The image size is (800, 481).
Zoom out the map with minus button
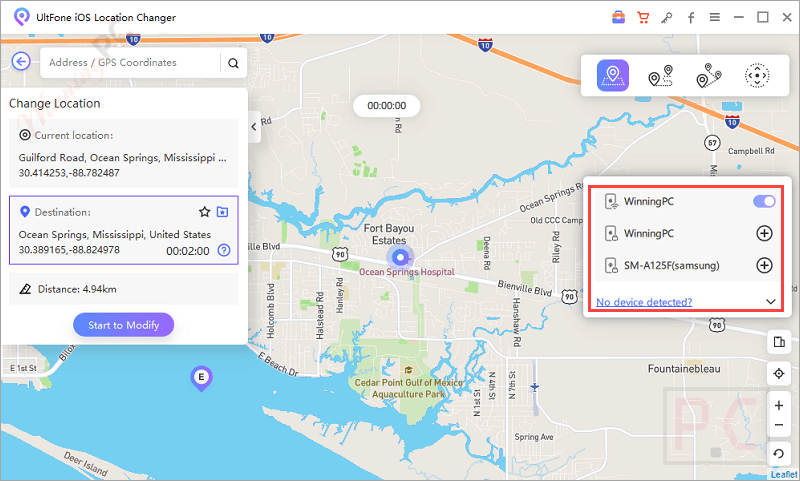pyautogui.click(x=779, y=425)
